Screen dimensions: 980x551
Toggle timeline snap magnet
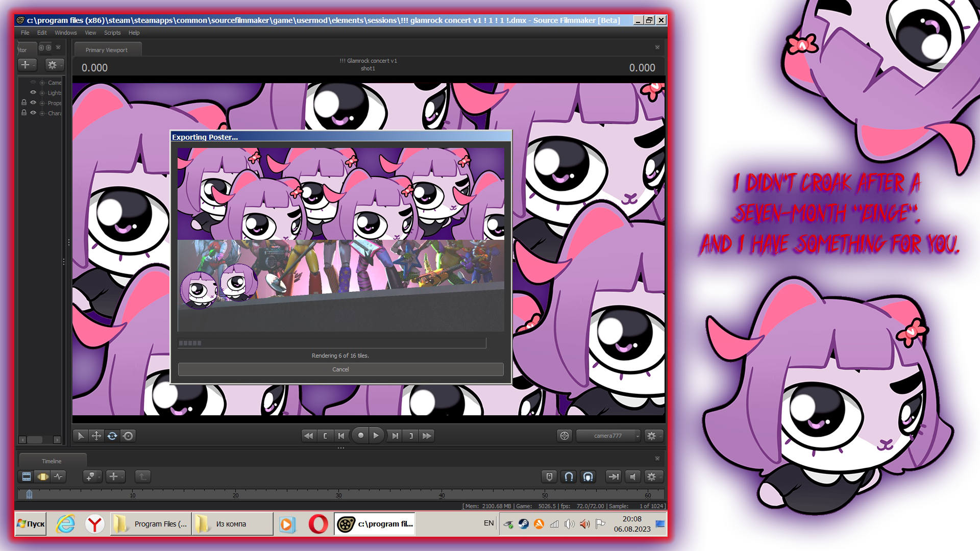569,477
